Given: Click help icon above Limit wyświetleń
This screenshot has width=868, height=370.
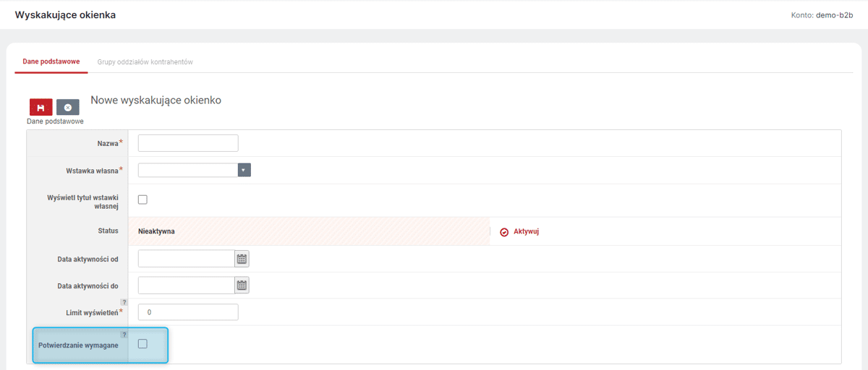Looking at the screenshot, I should 124,302.
